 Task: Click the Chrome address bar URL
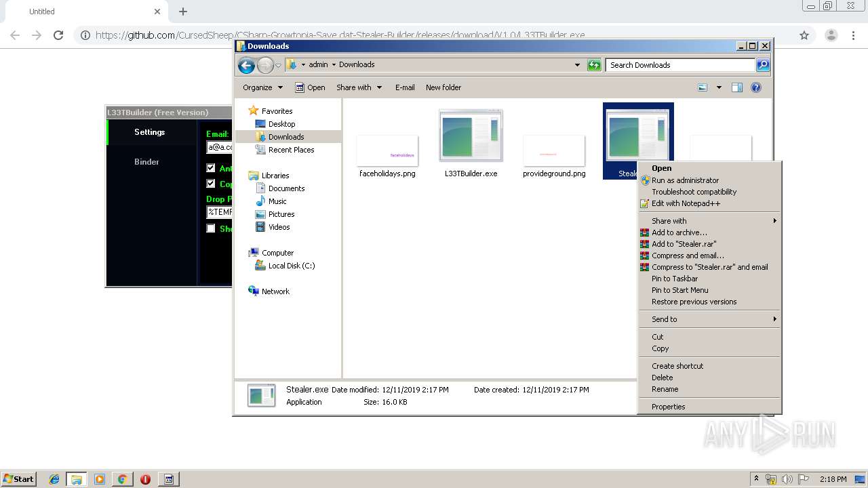(340, 35)
